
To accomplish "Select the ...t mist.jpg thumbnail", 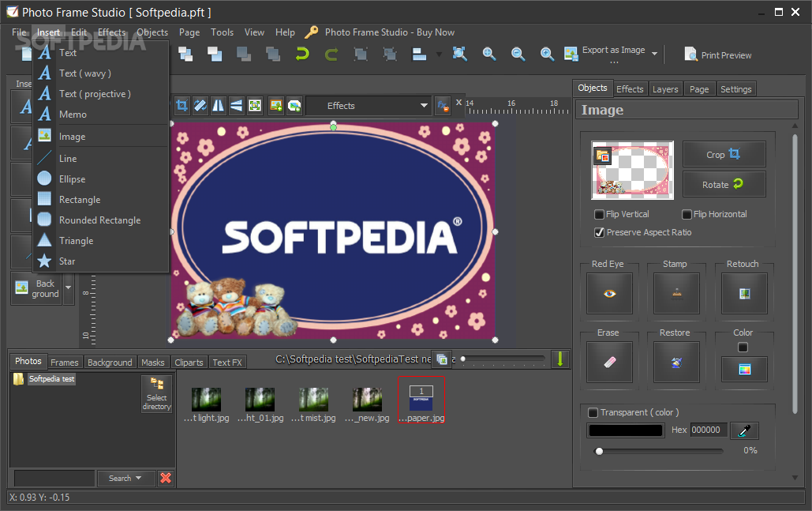I will 313,404.
